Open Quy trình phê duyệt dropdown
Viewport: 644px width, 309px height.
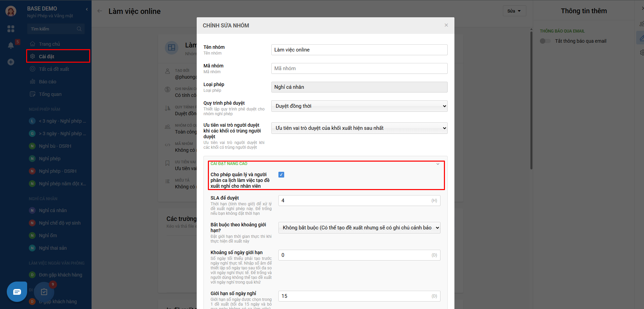click(359, 106)
